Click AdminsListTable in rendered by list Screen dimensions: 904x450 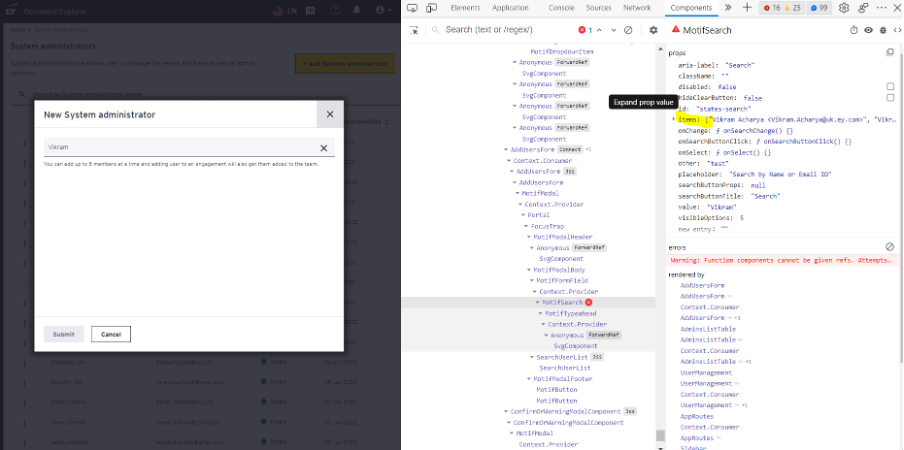click(707, 329)
